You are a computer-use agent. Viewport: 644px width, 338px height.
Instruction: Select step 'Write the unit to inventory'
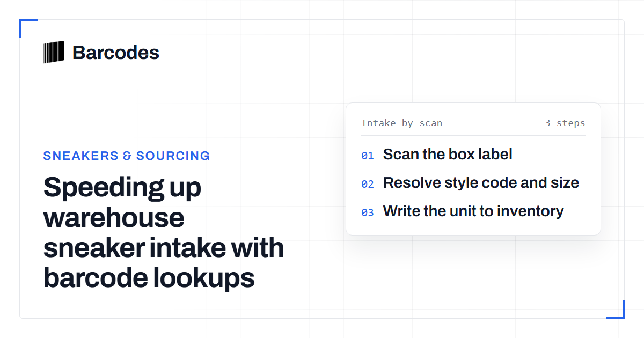473,211
